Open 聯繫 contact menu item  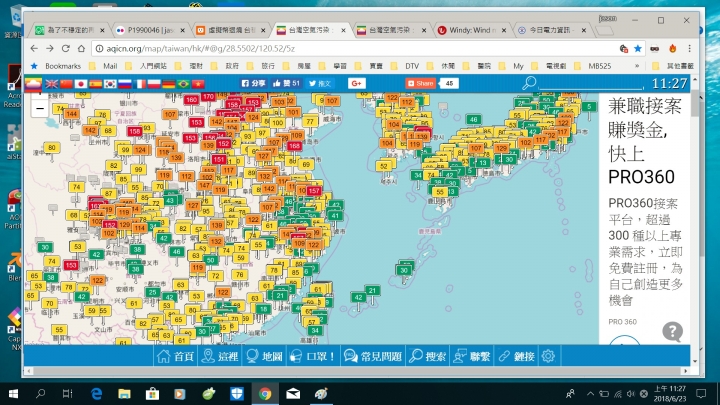coord(472,356)
